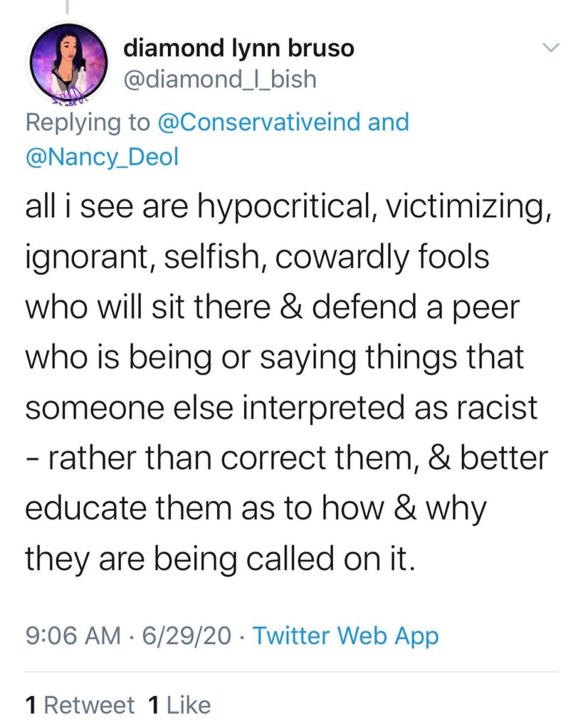View who retweeted via "Retweet" label
The height and width of the screenshot is (728, 583).
pyautogui.click(x=89, y=705)
